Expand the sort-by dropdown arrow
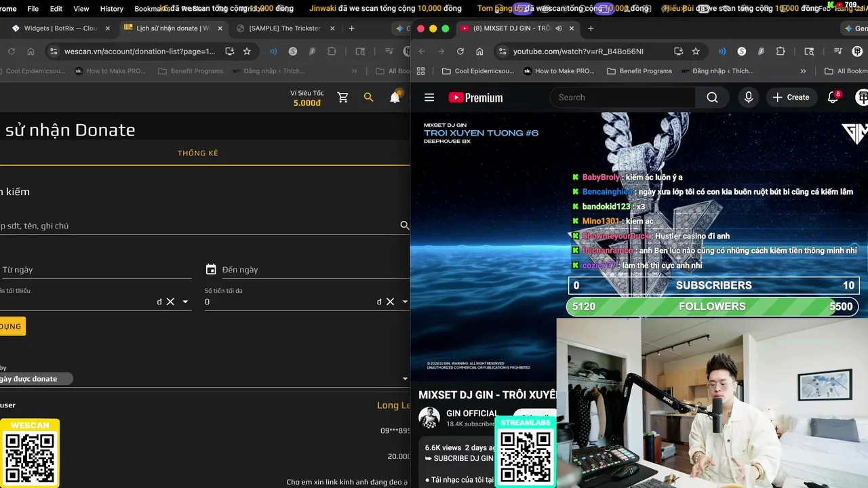The height and width of the screenshot is (488, 868). click(405, 379)
